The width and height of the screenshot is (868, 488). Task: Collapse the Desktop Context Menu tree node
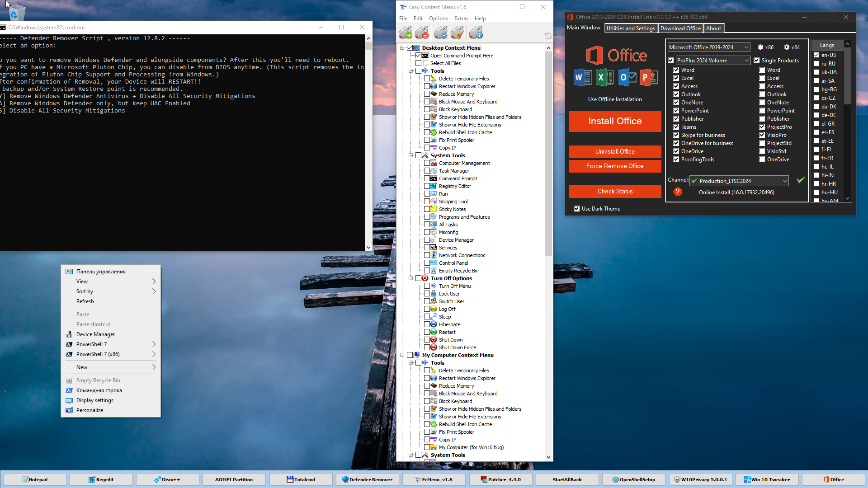click(402, 48)
